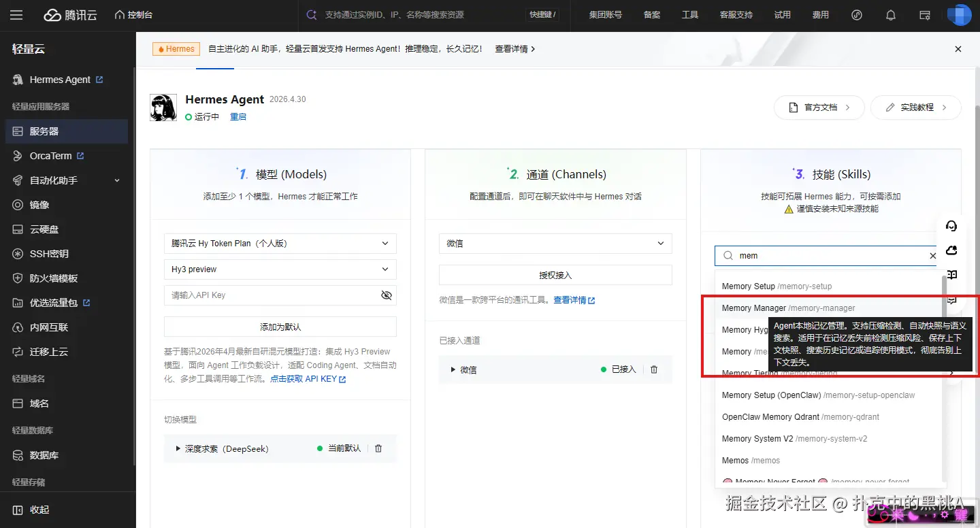The height and width of the screenshot is (528, 980).
Task: Select the Memos skill
Action: (x=828, y=461)
